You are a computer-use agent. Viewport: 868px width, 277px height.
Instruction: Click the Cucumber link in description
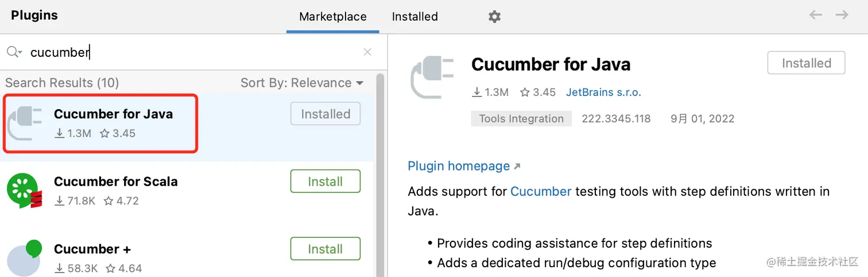tap(541, 191)
